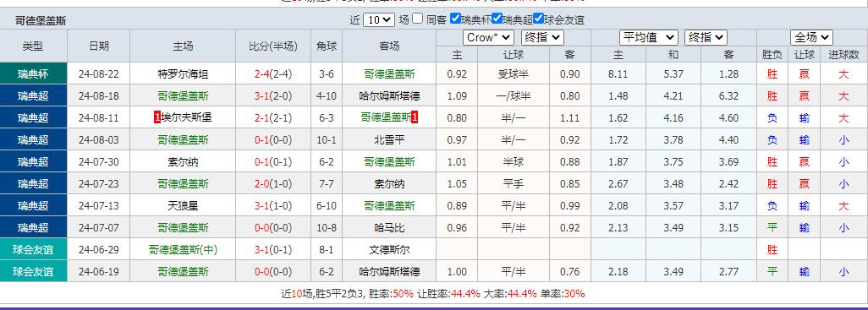Click the 类型 column header
The image size is (868, 310).
click(33, 46)
